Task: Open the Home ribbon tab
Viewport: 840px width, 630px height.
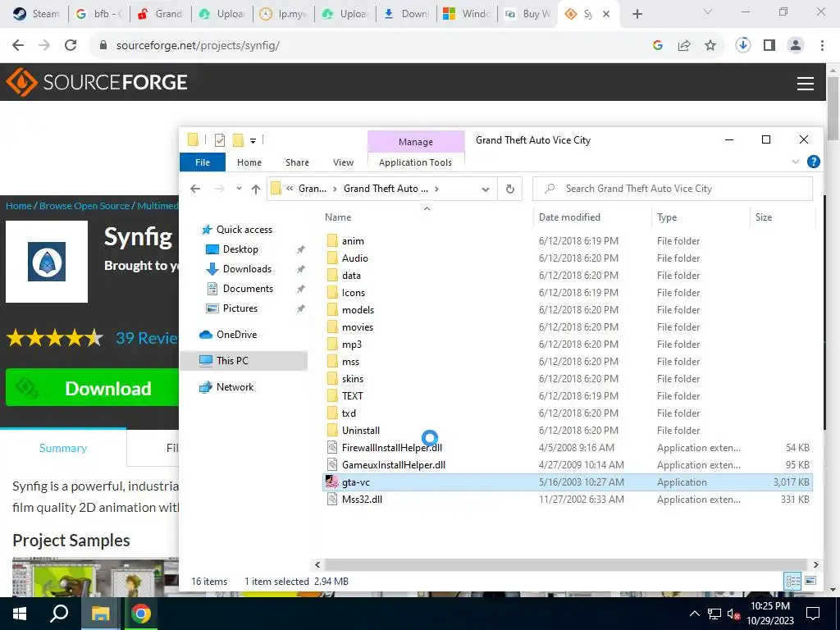Action: click(249, 162)
